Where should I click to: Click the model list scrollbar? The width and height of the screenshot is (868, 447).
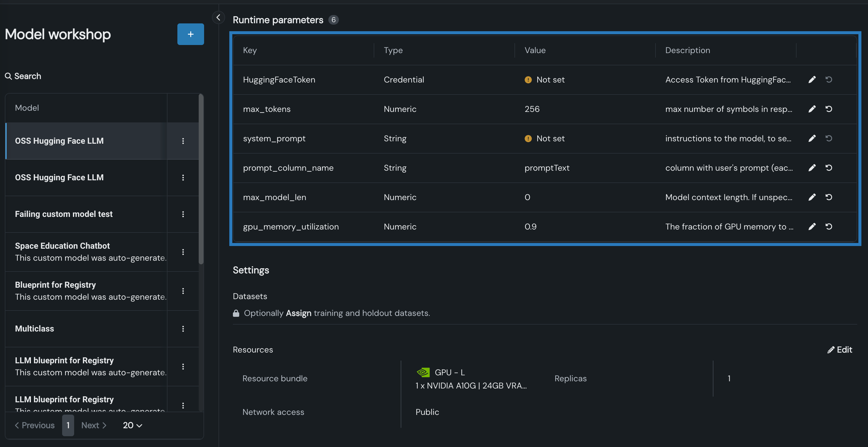pyautogui.click(x=201, y=179)
